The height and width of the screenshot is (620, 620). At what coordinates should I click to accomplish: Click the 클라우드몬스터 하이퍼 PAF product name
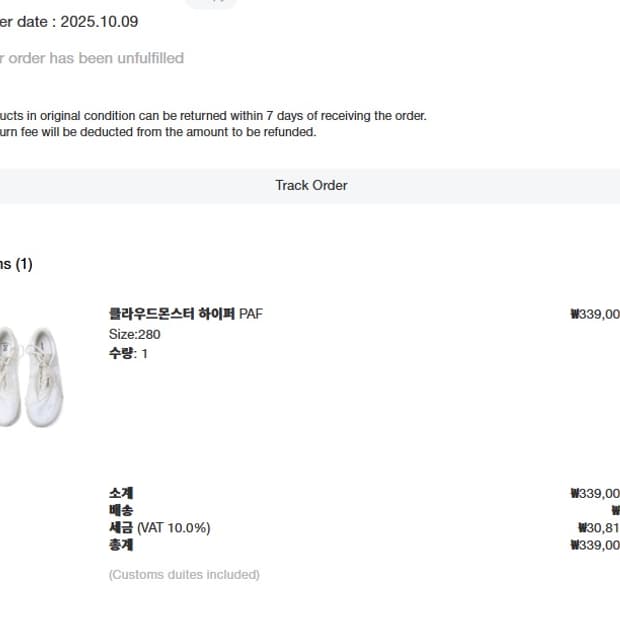tap(186, 314)
